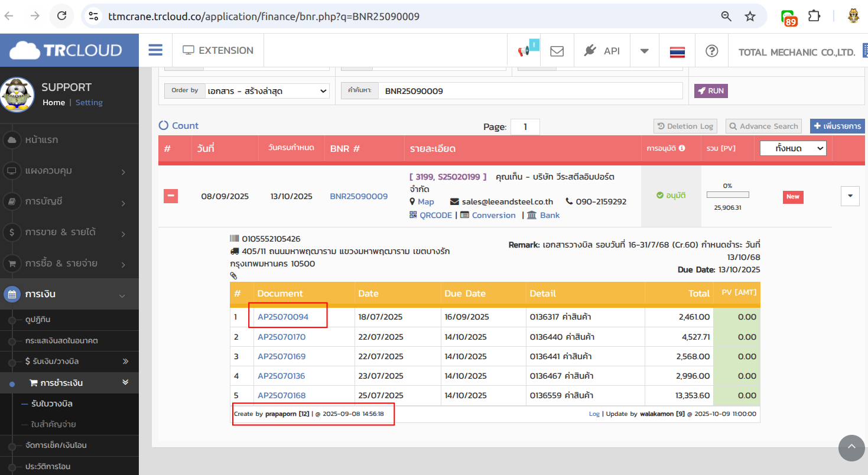The image size is (868, 475).
Task: Click the Count refresh icon
Action: (x=164, y=126)
